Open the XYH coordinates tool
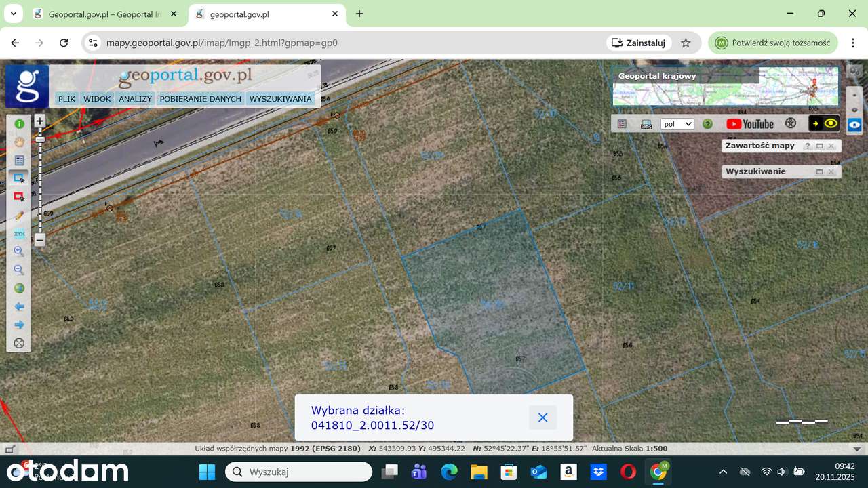This screenshot has width=868, height=488. (x=19, y=233)
